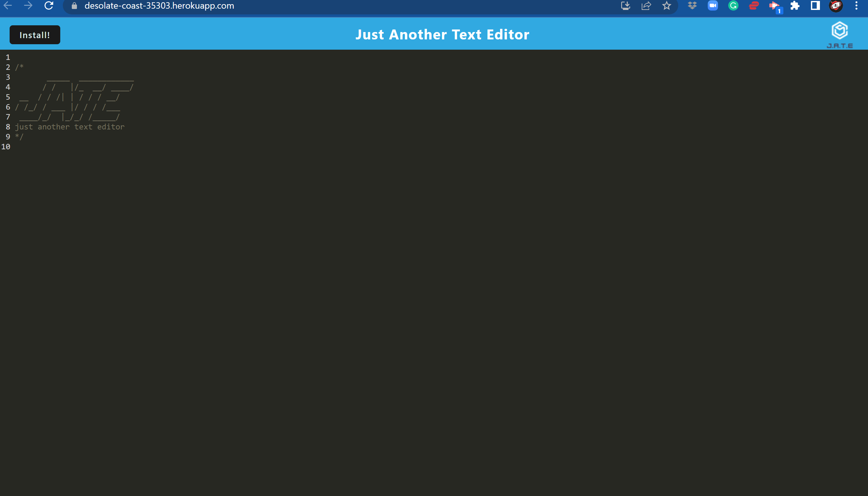Place cursor on line 10 of the editor
The image size is (868, 496).
click(x=136, y=146)
